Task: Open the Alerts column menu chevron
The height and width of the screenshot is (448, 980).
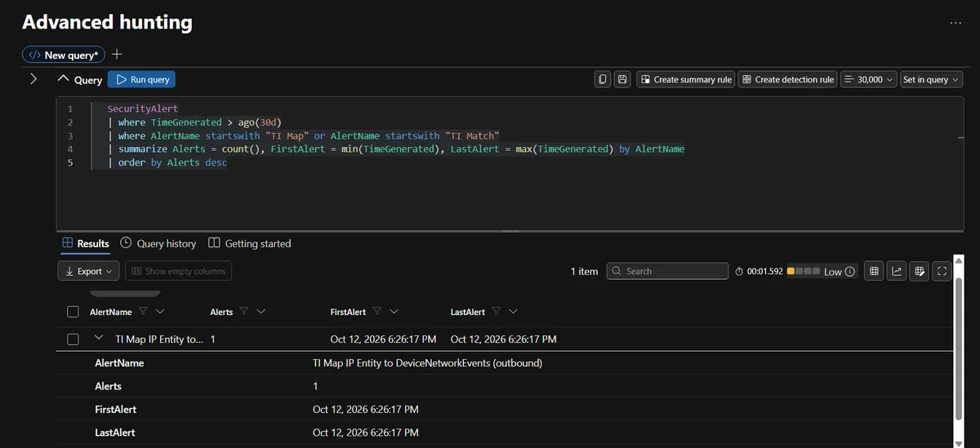Action: pos(261,311)
